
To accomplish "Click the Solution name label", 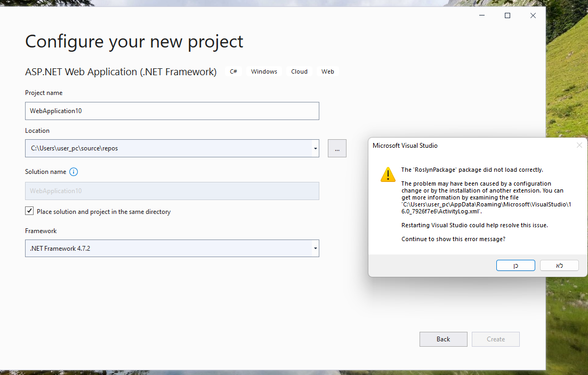I will point(46,172).
